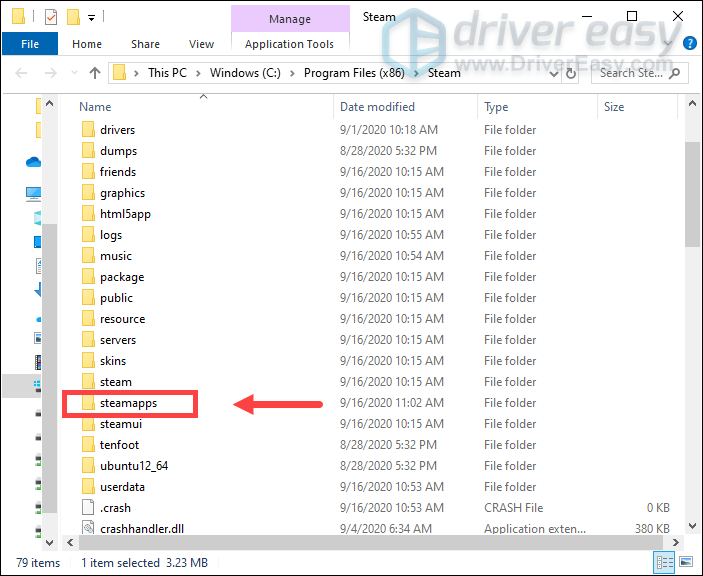Sort by Date modified column
The image size is (703, 576).
377,107
